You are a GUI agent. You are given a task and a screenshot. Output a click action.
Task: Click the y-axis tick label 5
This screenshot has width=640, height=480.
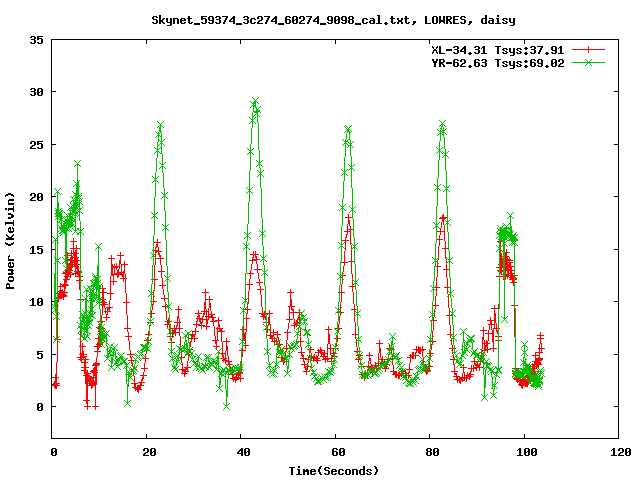40,355
